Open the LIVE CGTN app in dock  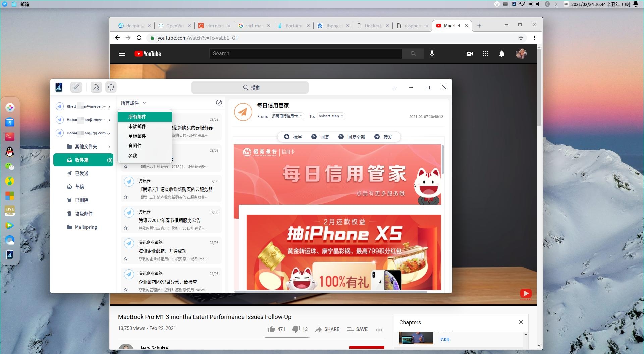pyautogui.click(x=10, y=211)
